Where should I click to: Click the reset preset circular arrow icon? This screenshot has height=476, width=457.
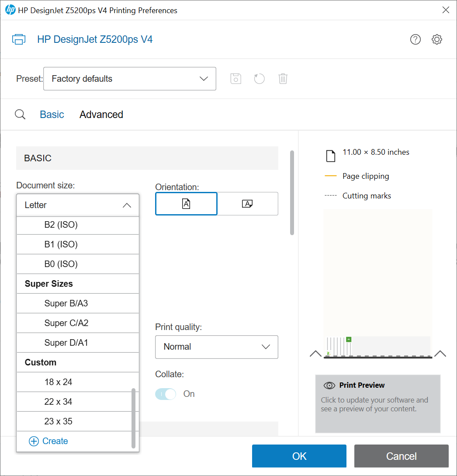[260, 79]
